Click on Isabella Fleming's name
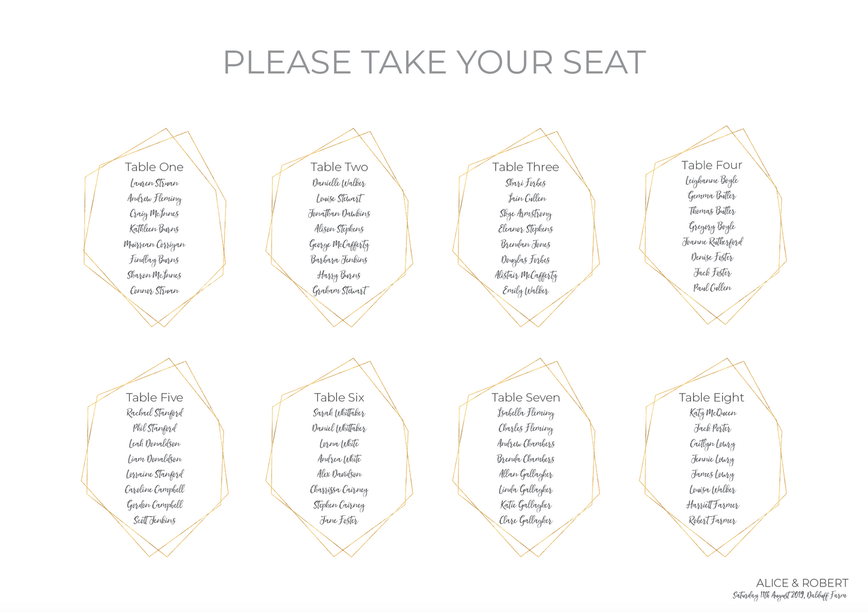 click(526, 413)
